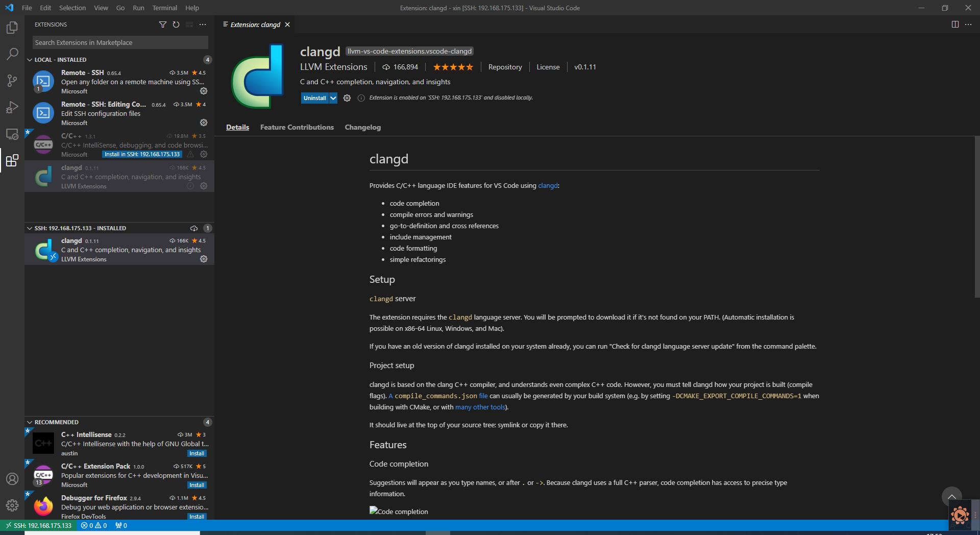Click the filter extensions icon
This screenshot has height=535, width=980.
[x=163, y=25]
